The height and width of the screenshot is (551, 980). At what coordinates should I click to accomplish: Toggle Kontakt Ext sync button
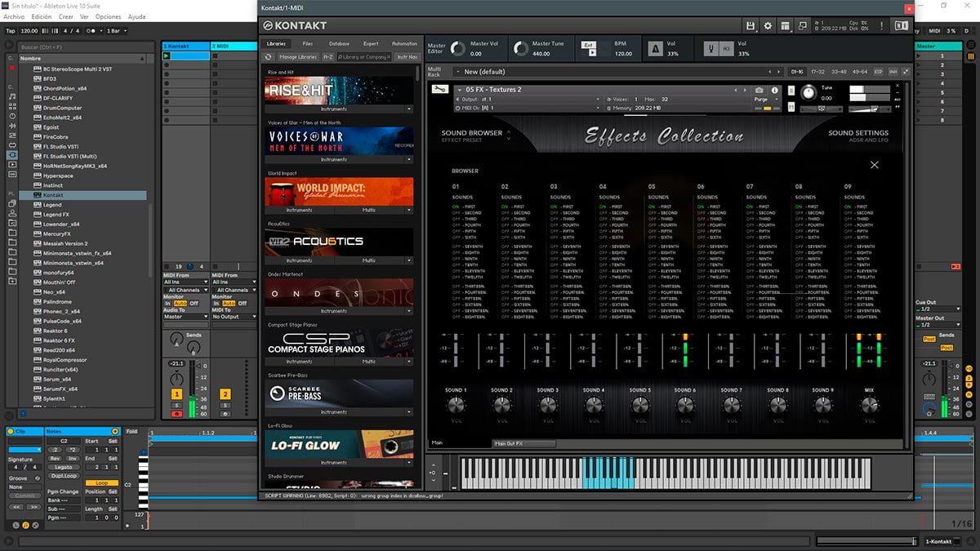pyautogui.click(x=589, y=44)
